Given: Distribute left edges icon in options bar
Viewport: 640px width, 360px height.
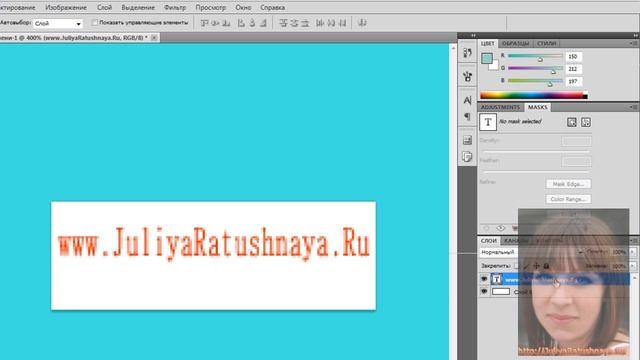Looking at the screenshot, I should pos(320,23).
